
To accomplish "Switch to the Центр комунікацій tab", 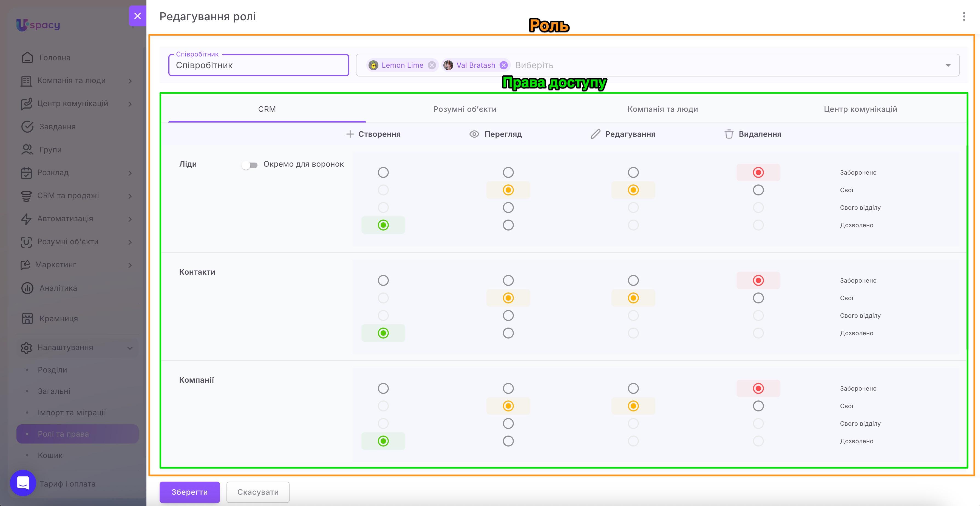I will pos(860,109).
